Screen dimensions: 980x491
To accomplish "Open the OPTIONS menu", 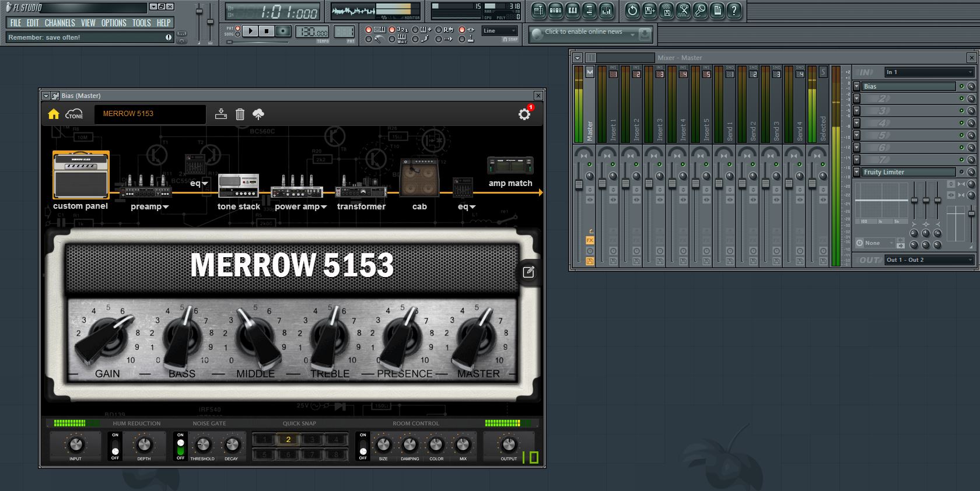I will [x=114, y=23].
